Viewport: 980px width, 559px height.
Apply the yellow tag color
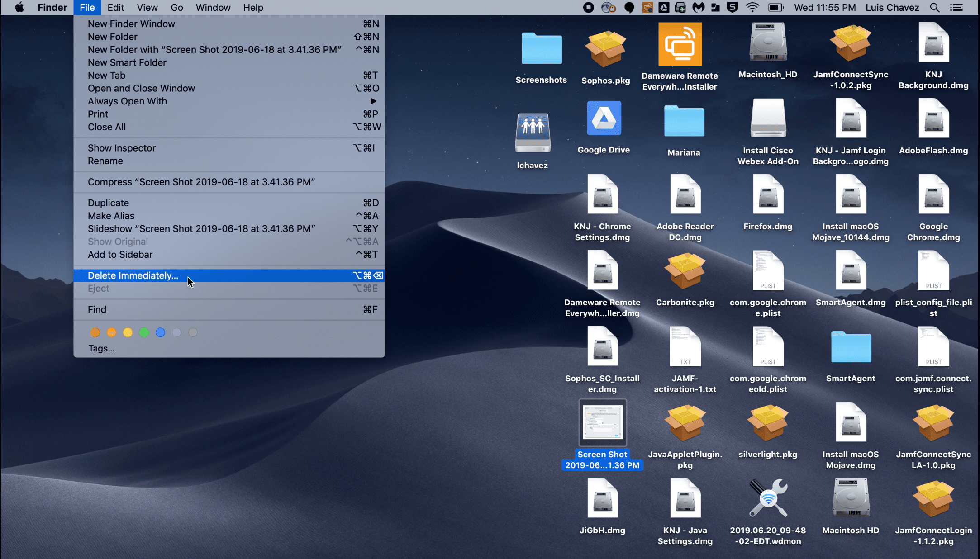coord(128,332)
